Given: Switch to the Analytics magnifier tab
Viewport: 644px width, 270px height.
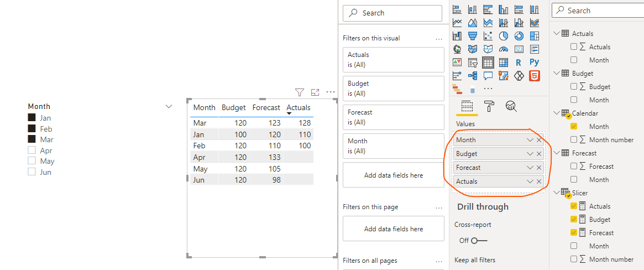Looking at the screenshot, I should pyautogui.click(x=511, y=106).
